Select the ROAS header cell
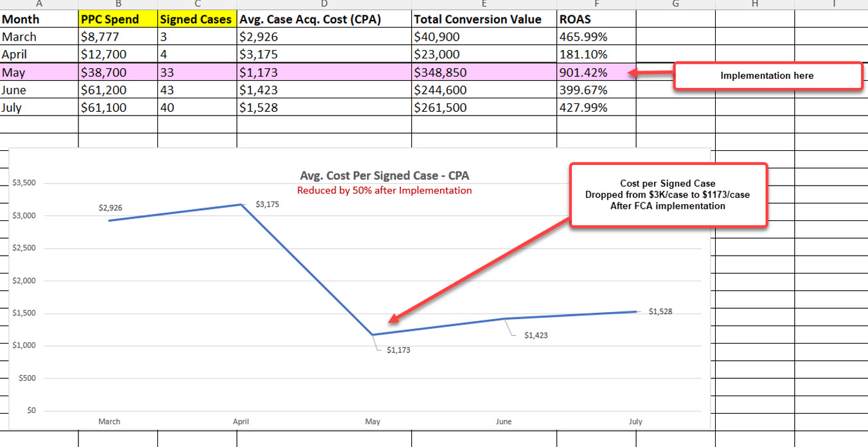 coord(596,19)
